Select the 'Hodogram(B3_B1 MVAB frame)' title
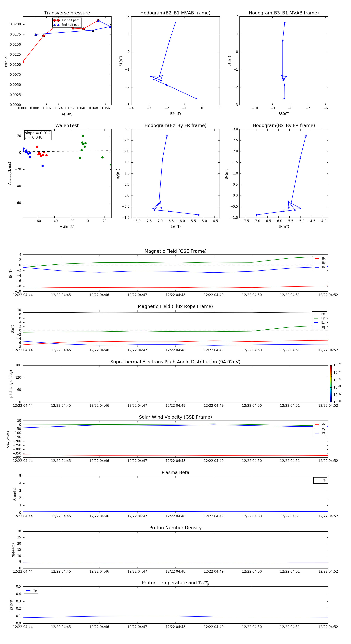The height and width of the screenshot is (644, 351). [x=284, y=13]
